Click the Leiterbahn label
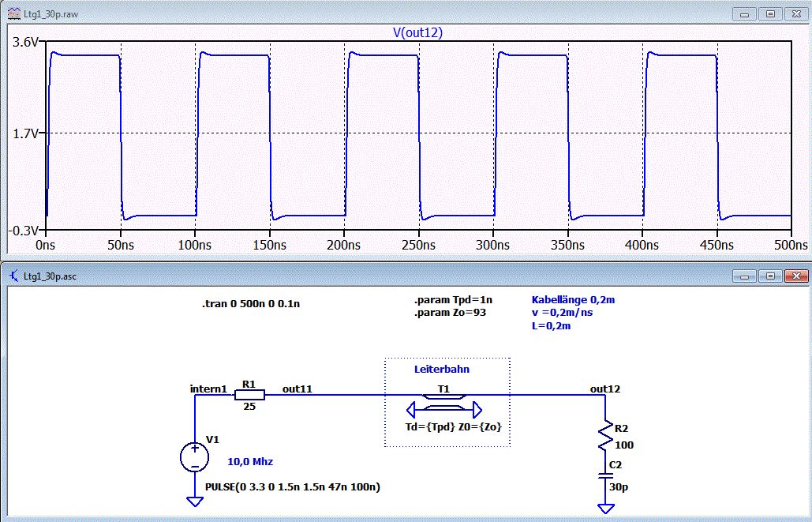Viewport: 812px width, 522px height. click(442, 369)
